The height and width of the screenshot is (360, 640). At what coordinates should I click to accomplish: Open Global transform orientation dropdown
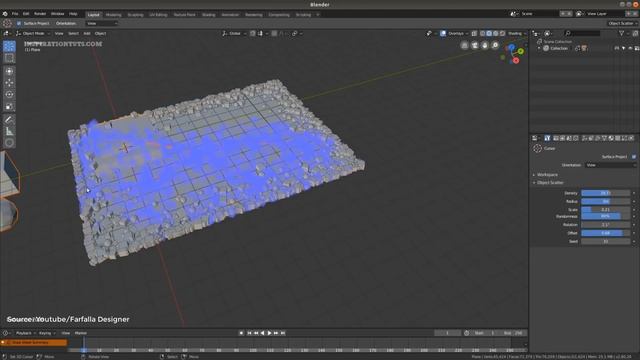coord(234,33)
